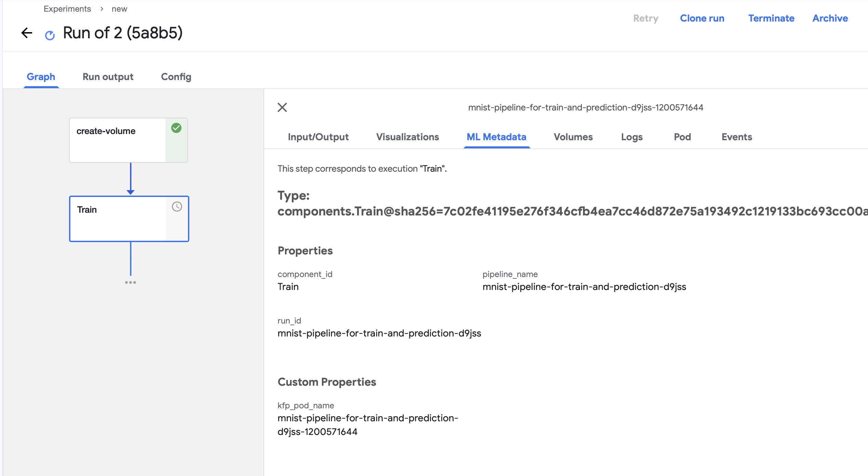Switch to the Graph tab
This screenshot has width=868, height=476.
pos(41,77)
